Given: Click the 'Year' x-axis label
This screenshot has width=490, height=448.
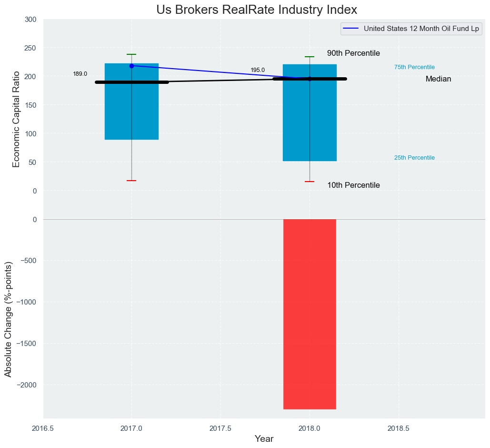Looking at the screenshot, I should pyautogui.click(x=264, y=439).
